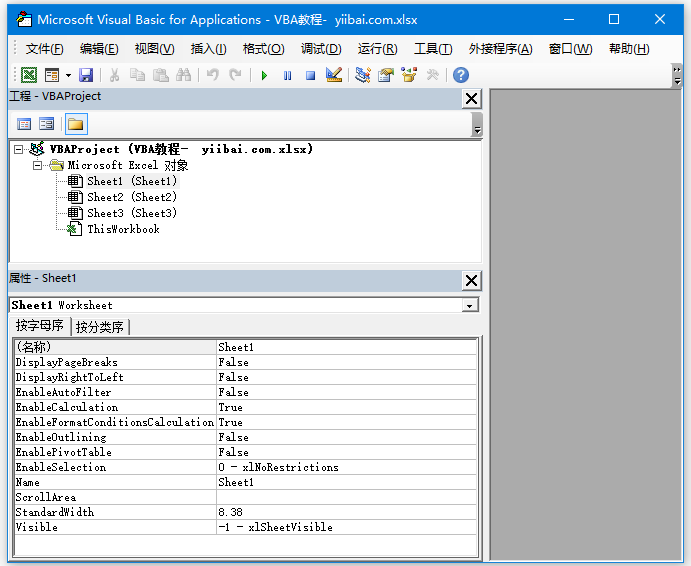691x566 pixels.
Task: Click EnableFormatConditionsCalculation value True
Action: [346, 422]
